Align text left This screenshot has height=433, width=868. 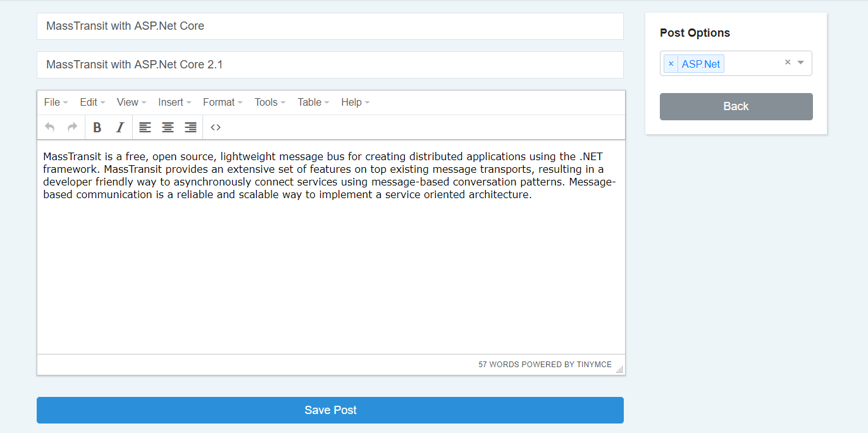(x=145, y=127)
